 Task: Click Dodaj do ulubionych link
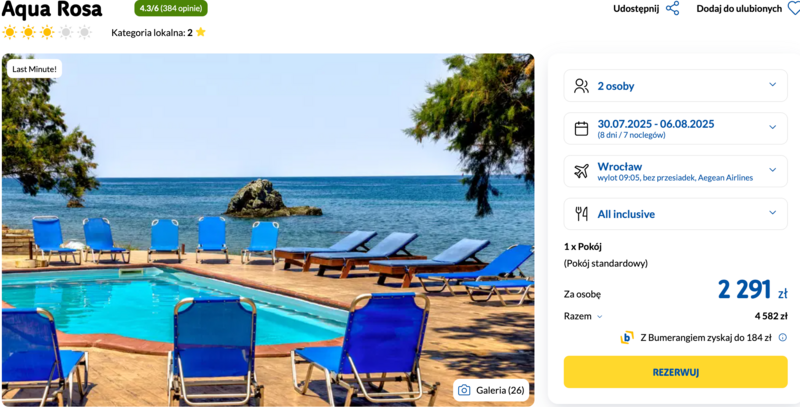[x=739, y=9]
